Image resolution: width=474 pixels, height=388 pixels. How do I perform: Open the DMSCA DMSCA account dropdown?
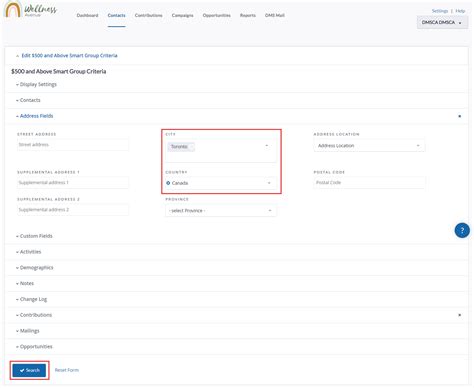[x=442, y=22]
